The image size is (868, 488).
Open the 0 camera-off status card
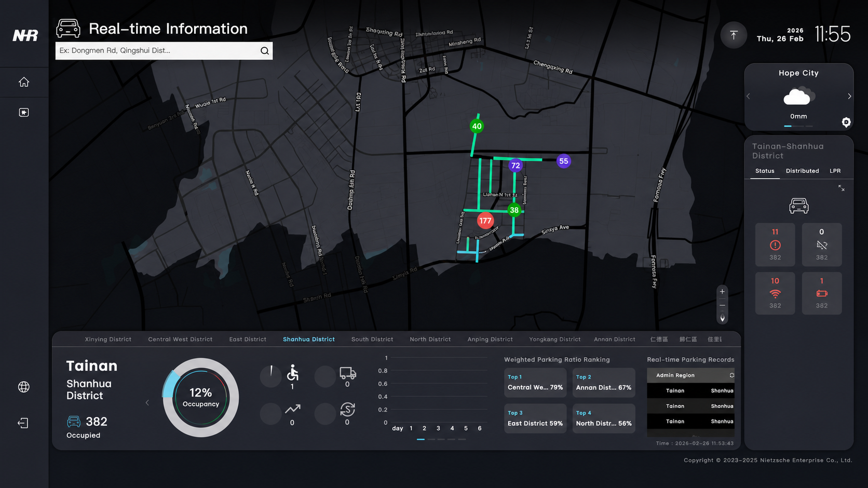(822, 245)
